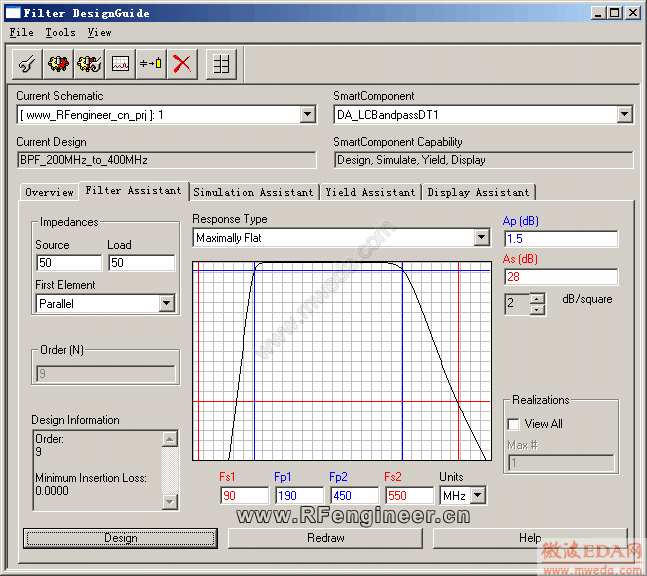Click the component placement toolbar icon
This screenshot has width=647, height=576.
point(151,64)
